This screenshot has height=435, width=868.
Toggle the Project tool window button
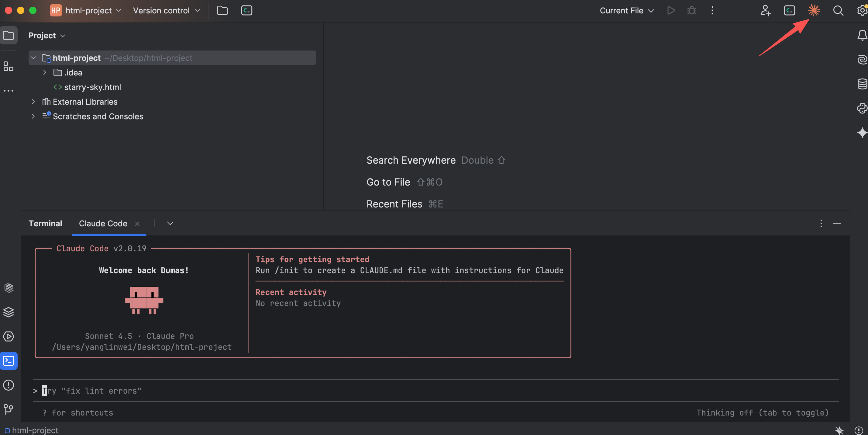tap(9, 35)
